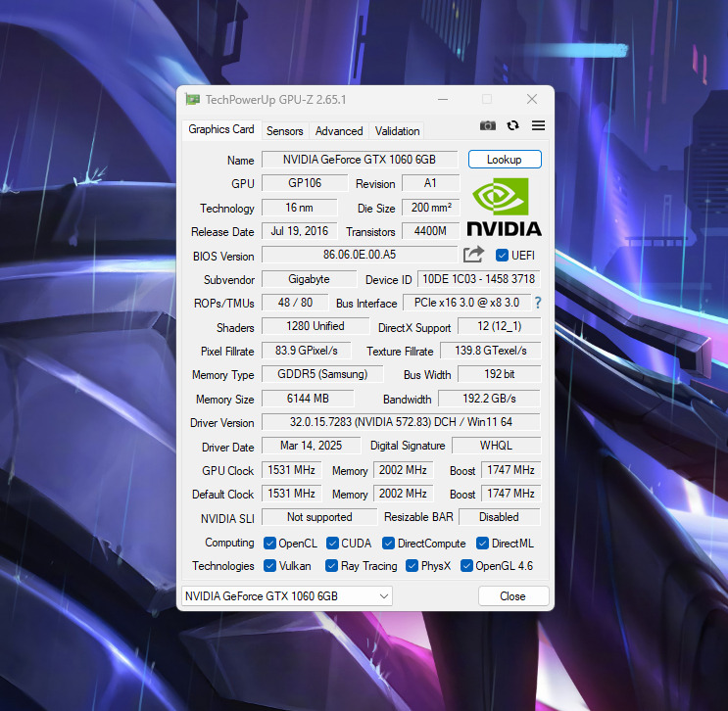Image resolution: width=728 pixels, height=711 pixels.
Task: Toggle the CUDA checkbox
Action: (332, 543)
